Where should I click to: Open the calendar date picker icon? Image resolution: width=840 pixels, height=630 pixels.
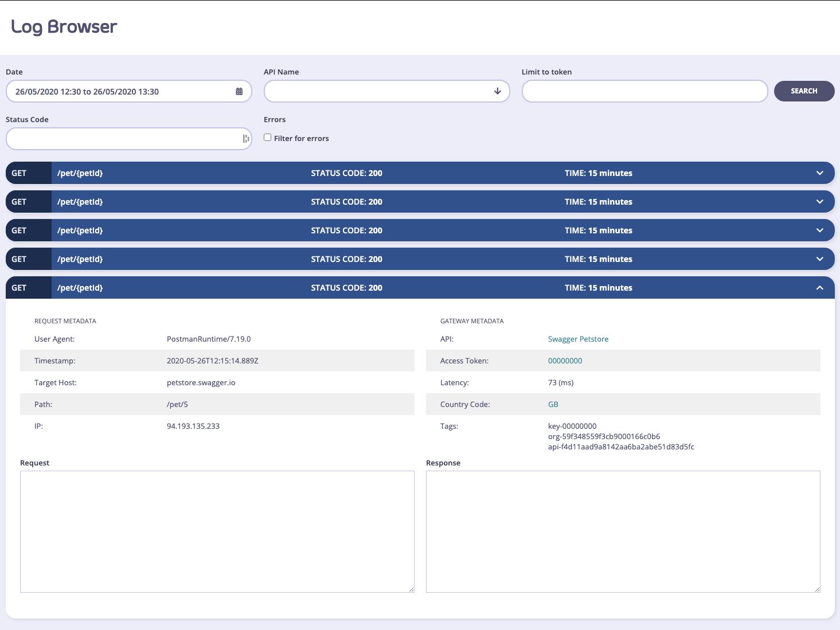pyautogui.click(x=239, y=91)
